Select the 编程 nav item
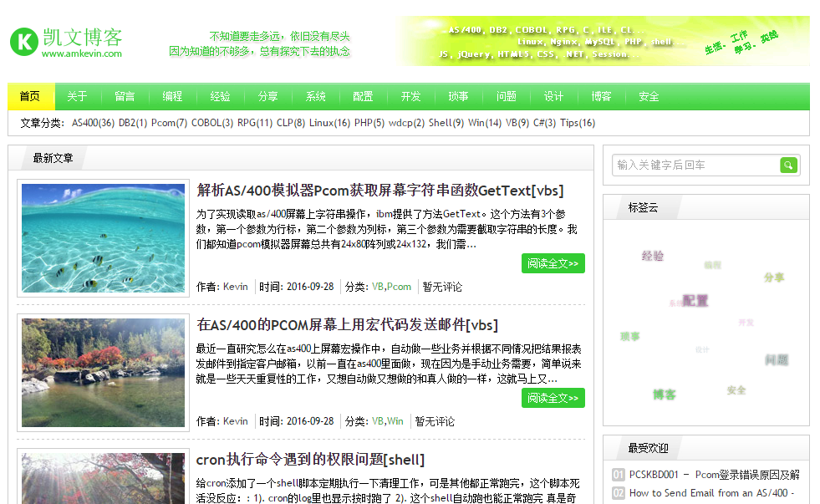Screen dimensions: 820x504 pyautogui.click(x=172, y=96)
